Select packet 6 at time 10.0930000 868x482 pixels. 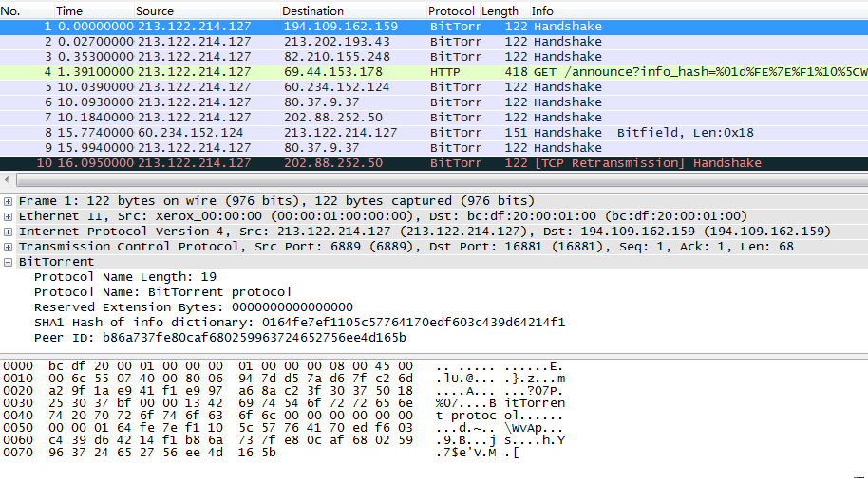(434, 102)
